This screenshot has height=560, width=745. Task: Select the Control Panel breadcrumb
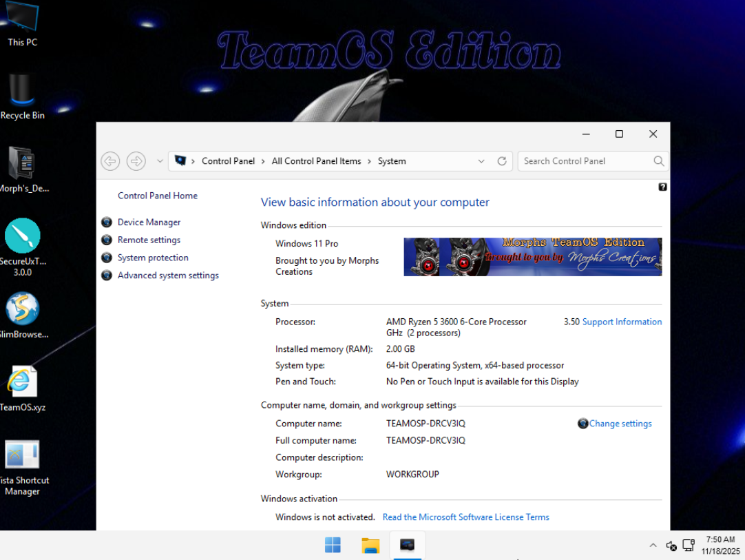click(228, 161)
